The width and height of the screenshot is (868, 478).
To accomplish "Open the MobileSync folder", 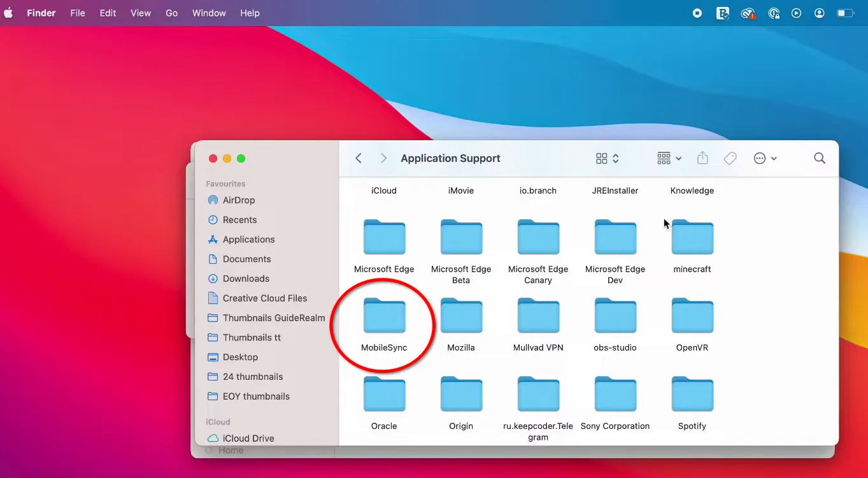I will click(x=384, y=316).
